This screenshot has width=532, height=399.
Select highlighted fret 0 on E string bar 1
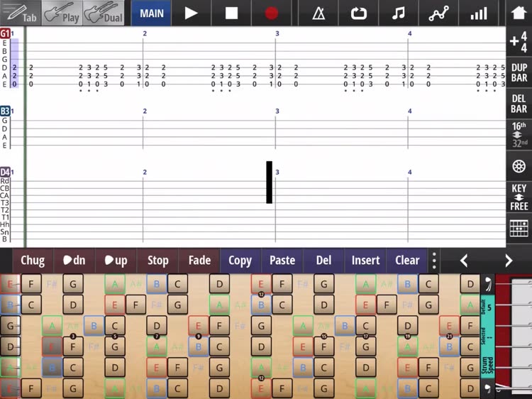(14, 84)
